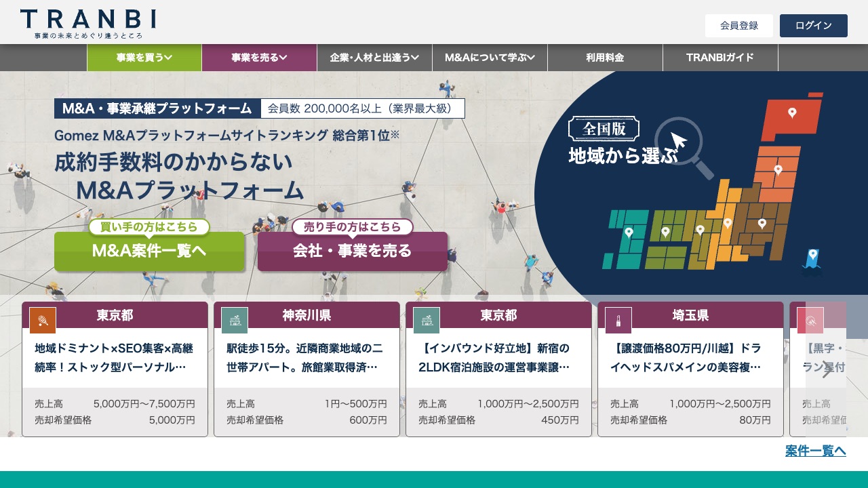Click the orange sports icon on first card
The width and height of the screenshot is (868, 488).
pos(43,321)
